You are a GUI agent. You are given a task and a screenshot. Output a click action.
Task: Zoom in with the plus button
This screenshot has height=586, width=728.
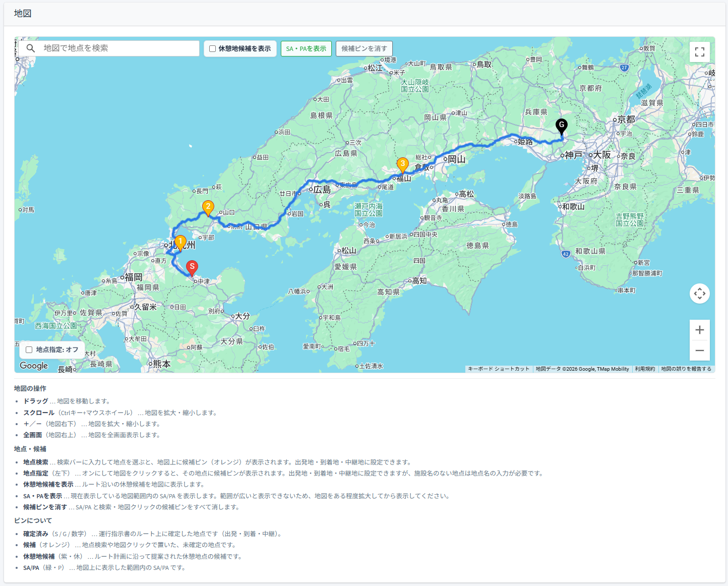700,330
